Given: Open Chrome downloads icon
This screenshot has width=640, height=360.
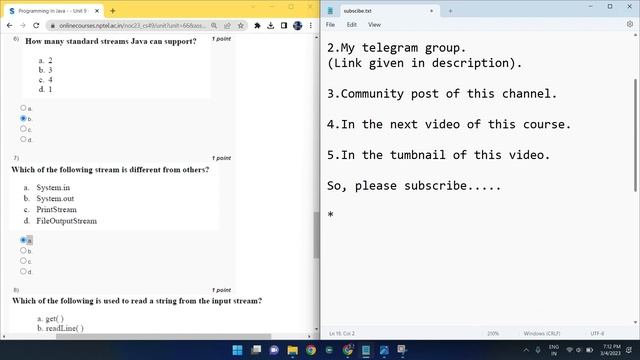Looking at the screenshot, I should tap(271, 26).
